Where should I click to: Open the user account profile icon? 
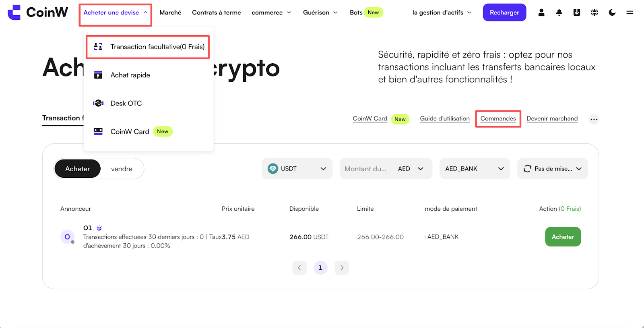coord(541,12)
